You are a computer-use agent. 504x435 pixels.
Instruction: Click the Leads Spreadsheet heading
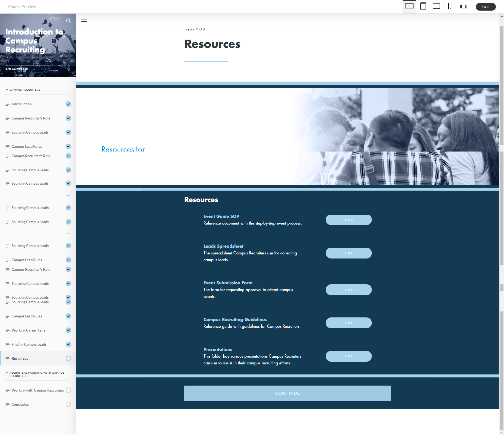223,246
